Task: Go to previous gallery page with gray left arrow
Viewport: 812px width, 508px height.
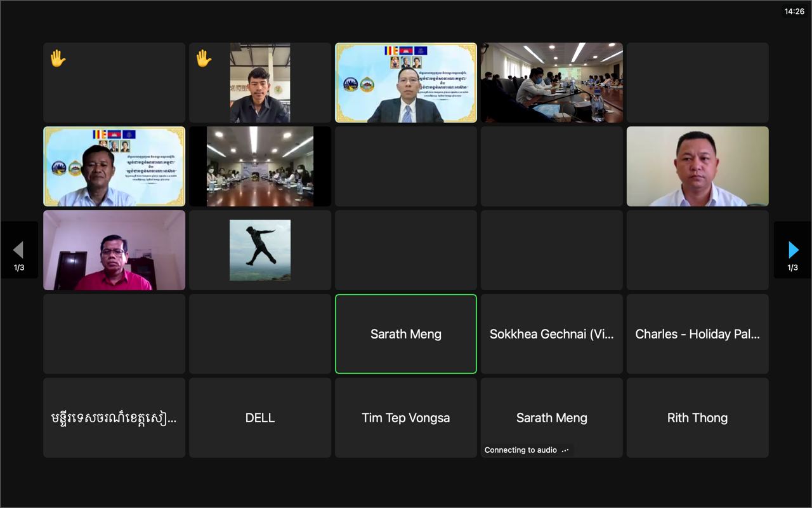Action: click(18, 250)
